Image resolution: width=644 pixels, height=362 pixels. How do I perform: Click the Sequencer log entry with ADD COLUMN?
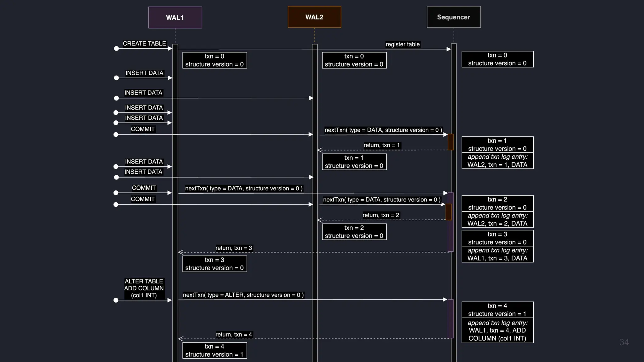click(x=497, y=331)
